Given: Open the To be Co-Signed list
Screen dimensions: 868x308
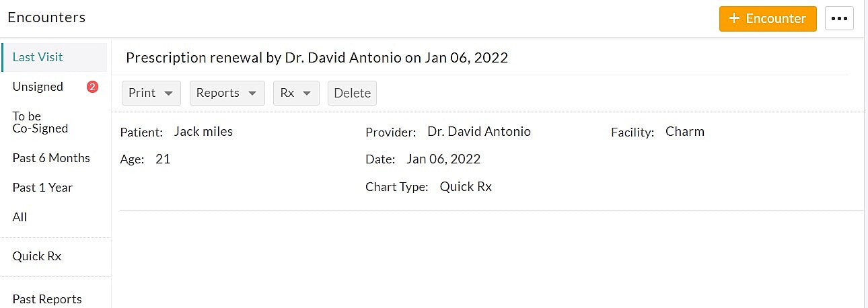Looking at the screenshot, I should (40, 122).
